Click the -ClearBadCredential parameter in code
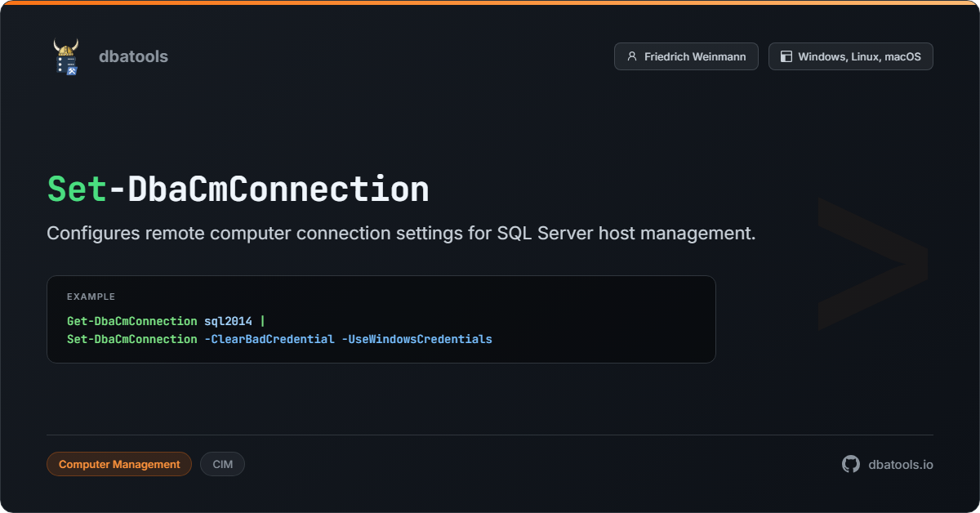This screenshot has height=513, width=980. (269, 338)
